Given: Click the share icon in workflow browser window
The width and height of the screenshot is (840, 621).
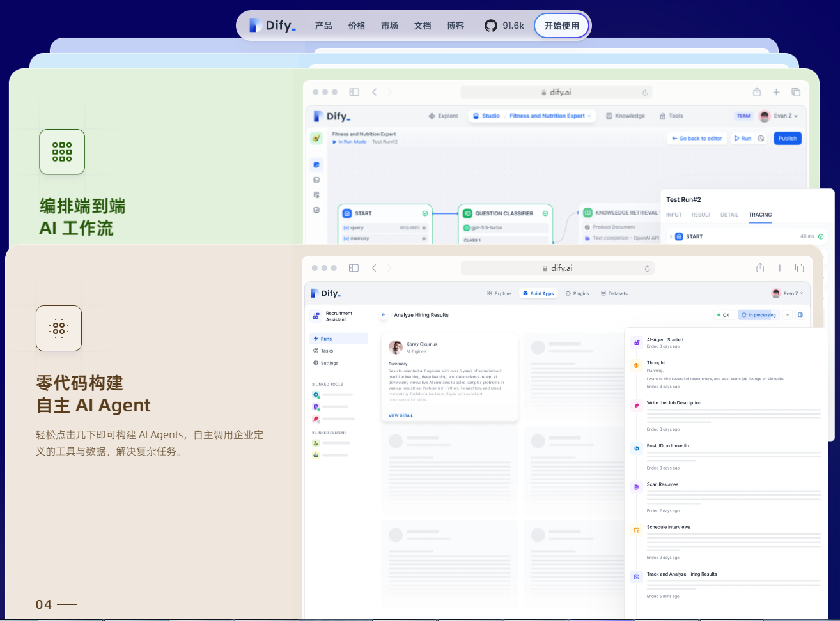Looking at the screenshot, I should click(757, 92).
